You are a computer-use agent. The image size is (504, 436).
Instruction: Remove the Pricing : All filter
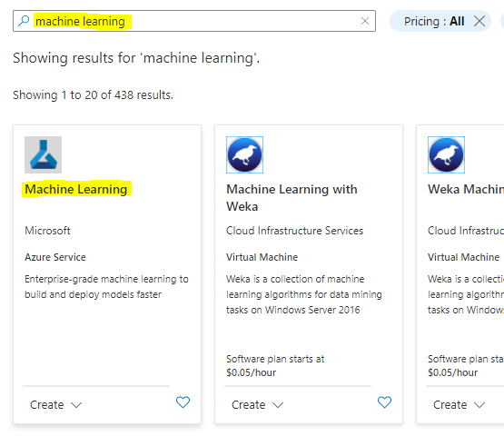[x=479, y=21]
